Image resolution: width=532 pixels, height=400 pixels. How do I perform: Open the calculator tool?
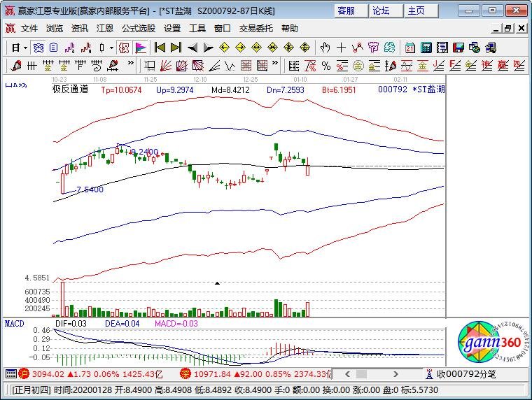[x=426, y=48]
